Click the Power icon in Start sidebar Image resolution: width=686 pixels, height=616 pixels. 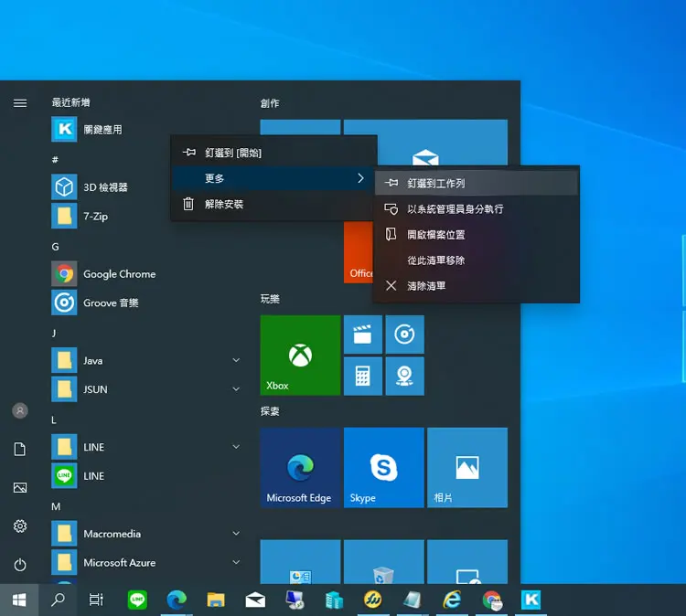20,565
